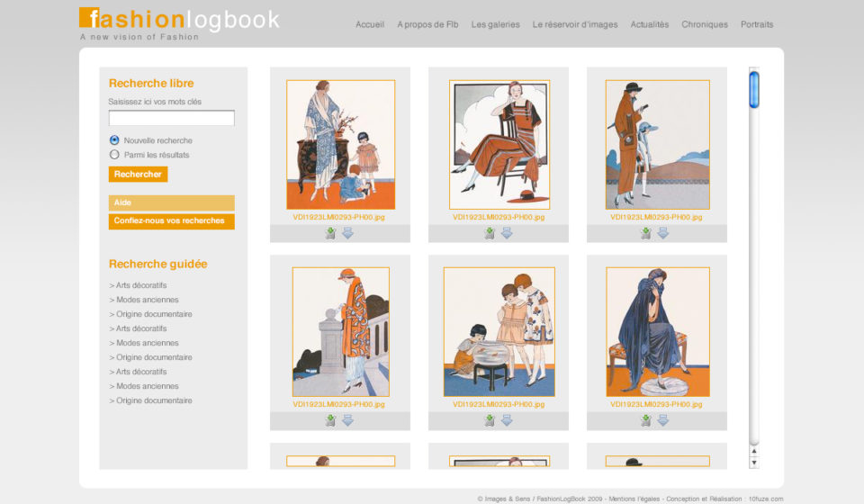Open the Actualités section
This screenshot has width=864, height=504.
(650, 24)
